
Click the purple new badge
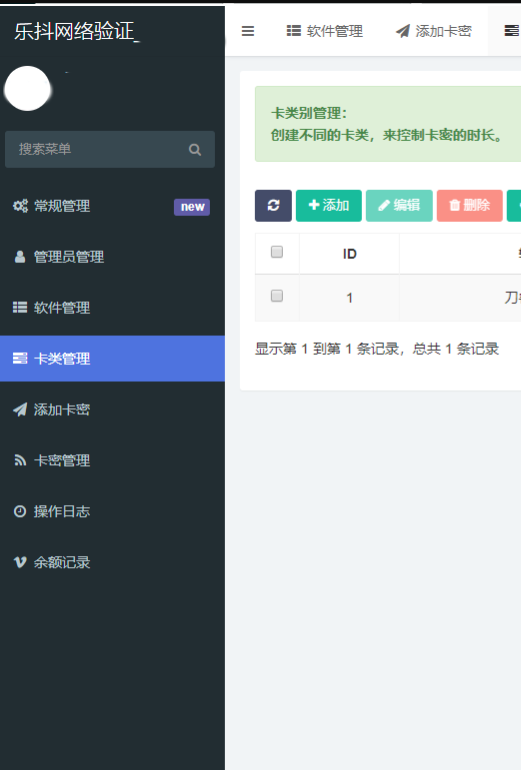[x=192, y=207]
